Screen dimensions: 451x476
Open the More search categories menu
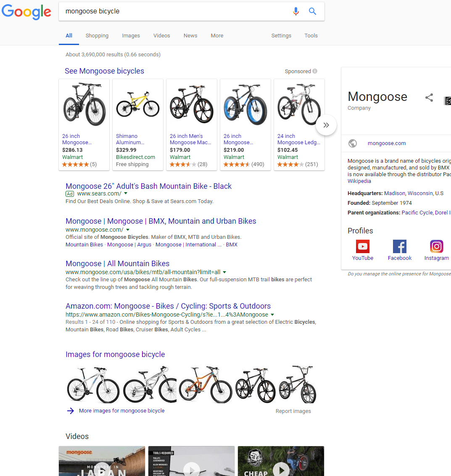click(x=217, y=36)
